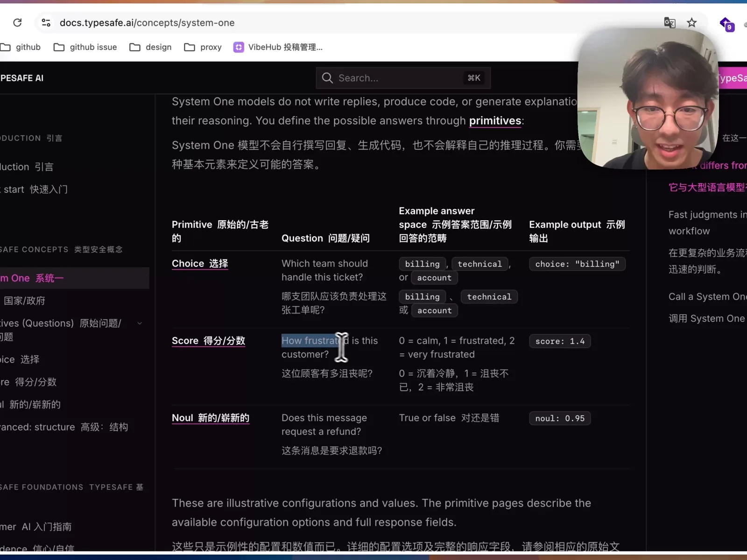Screen dimensions: 747x560
Task: Reload the page with the refresh icon
Action: point(17,22)
